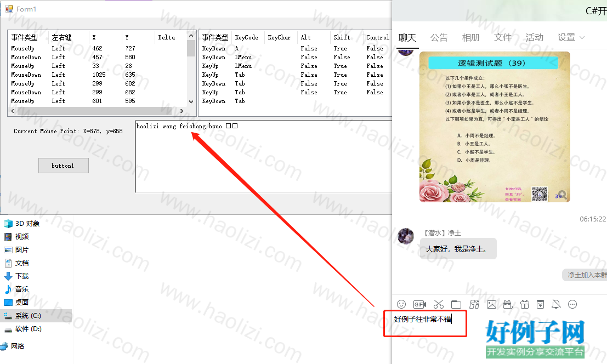The image size is (607, 364).
Task: Click the mouse list scroll right arrow
Action: point(182,111)
